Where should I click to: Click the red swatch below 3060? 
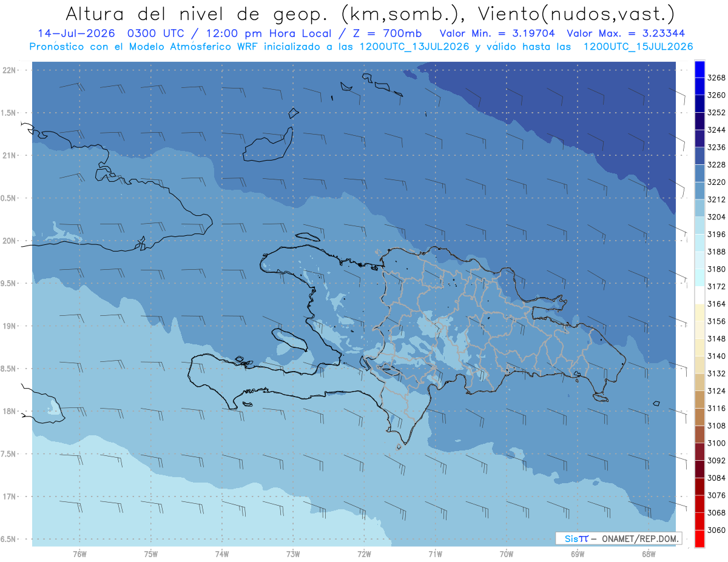[699, 538]
